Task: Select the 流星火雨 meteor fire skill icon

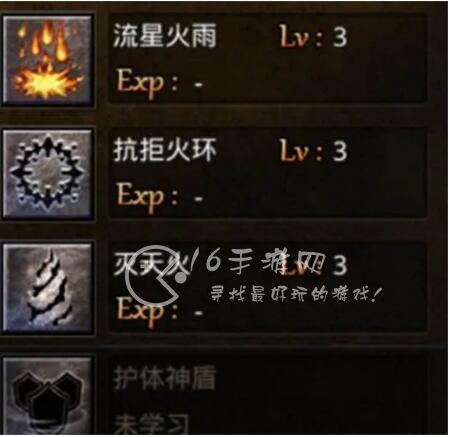Action: [47, 59]
